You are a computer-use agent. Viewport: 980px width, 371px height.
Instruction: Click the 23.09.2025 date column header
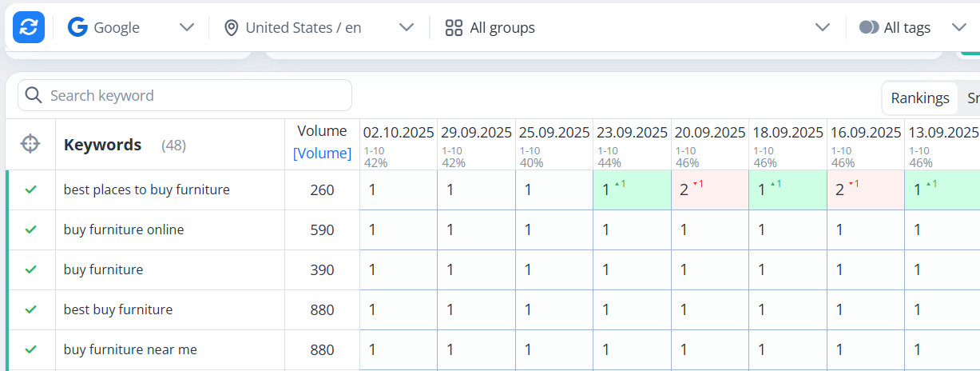coord(632,132)
